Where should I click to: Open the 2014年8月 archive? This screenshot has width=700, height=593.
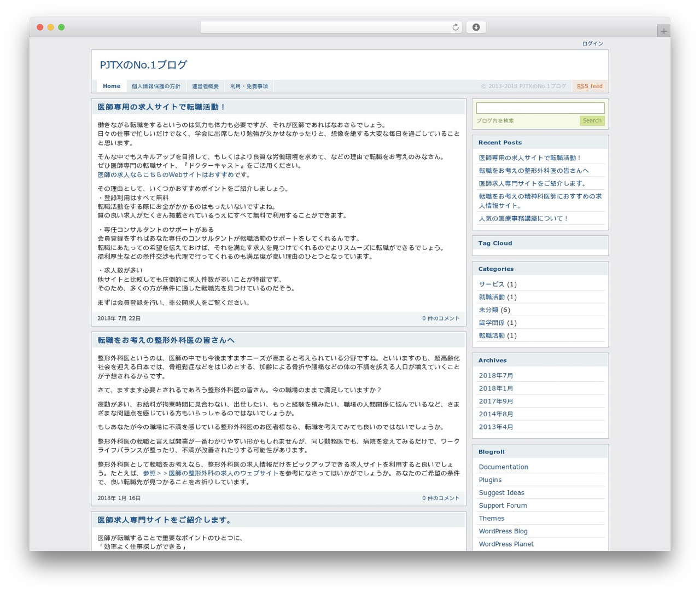pos(496,415)
